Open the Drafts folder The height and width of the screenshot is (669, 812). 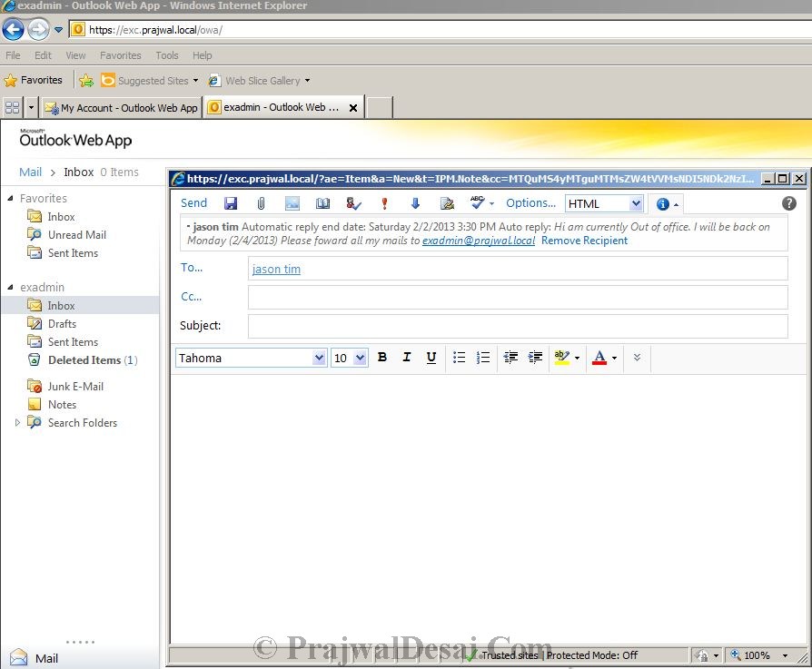click(62, 324)
